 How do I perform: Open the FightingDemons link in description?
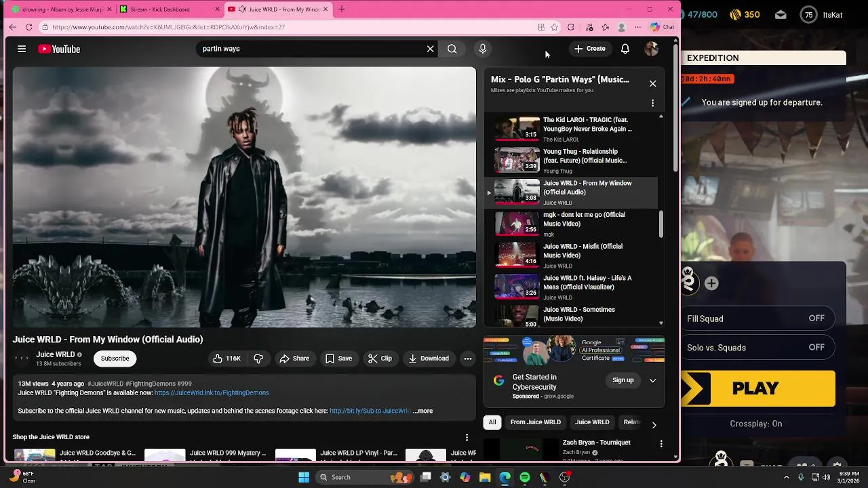tap(212, 393)
